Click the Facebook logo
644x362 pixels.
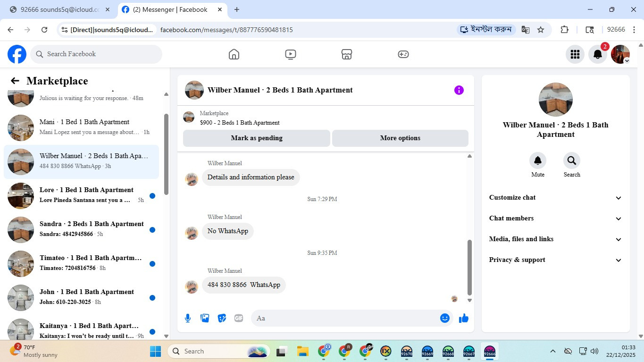[17, 54]
